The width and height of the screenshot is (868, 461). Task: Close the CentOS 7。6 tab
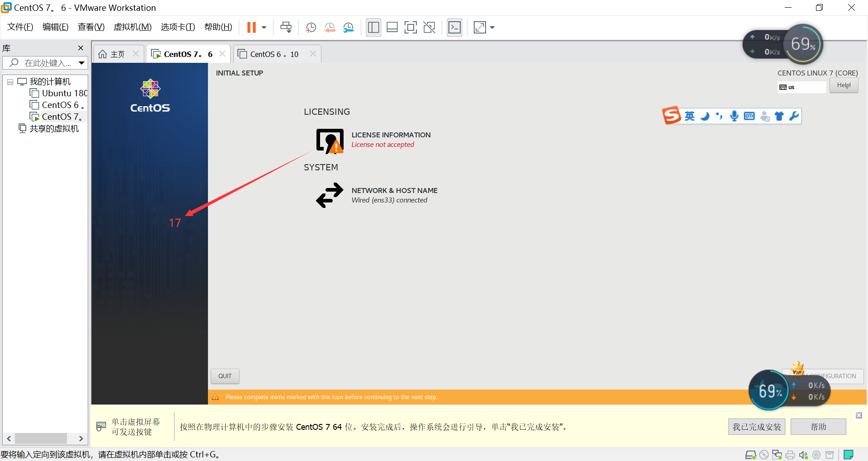coord(222,54)
